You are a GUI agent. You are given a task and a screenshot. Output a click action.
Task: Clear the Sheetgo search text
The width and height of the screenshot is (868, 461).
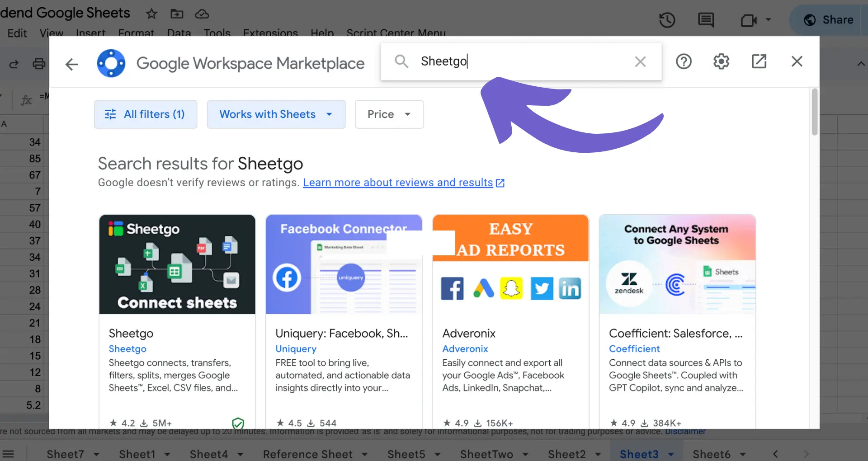click(x=640, y=61)
